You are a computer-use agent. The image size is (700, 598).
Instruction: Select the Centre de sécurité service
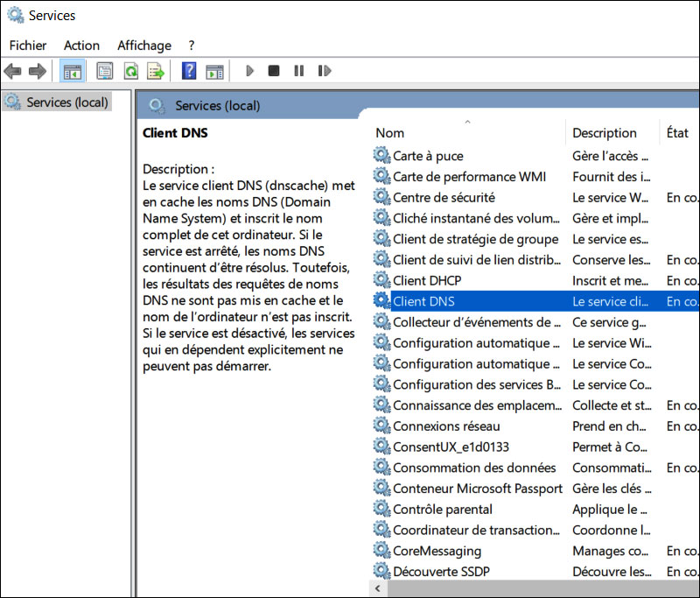point(444,197)
